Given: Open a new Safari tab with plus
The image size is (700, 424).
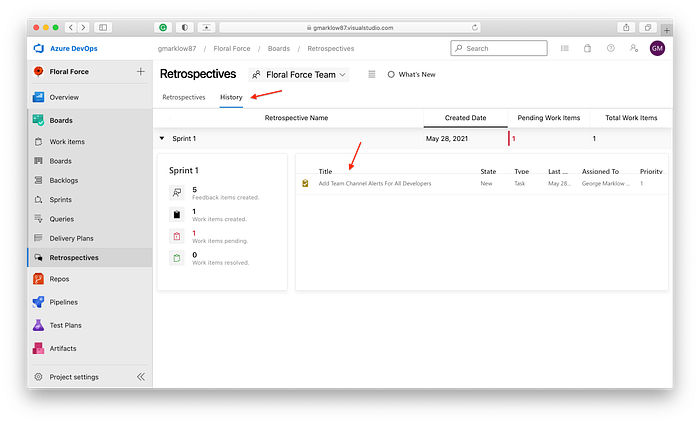Looking at the screenshot, I should 667,30.
